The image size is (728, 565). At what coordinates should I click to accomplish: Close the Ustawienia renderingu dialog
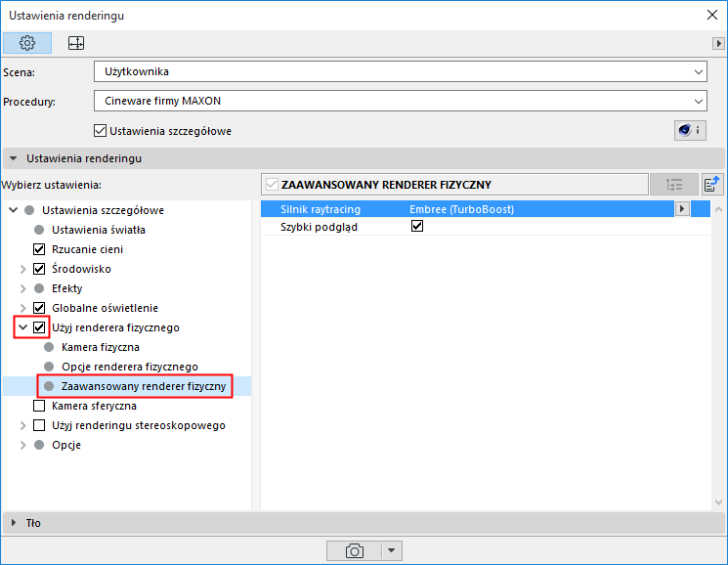tap(712, 15)
